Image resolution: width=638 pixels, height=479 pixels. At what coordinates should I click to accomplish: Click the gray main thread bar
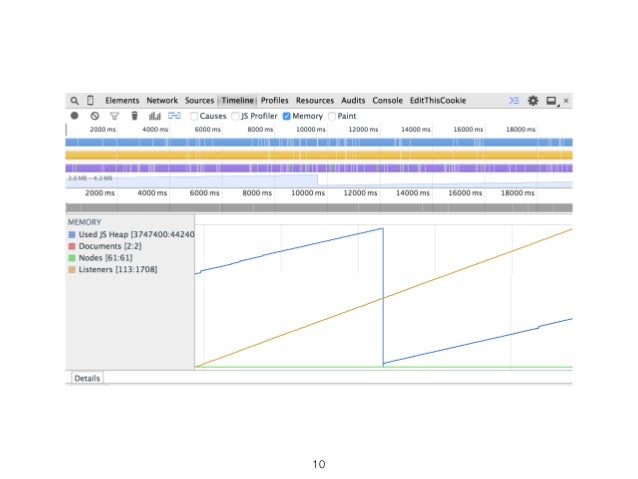[x=319, y=208]
